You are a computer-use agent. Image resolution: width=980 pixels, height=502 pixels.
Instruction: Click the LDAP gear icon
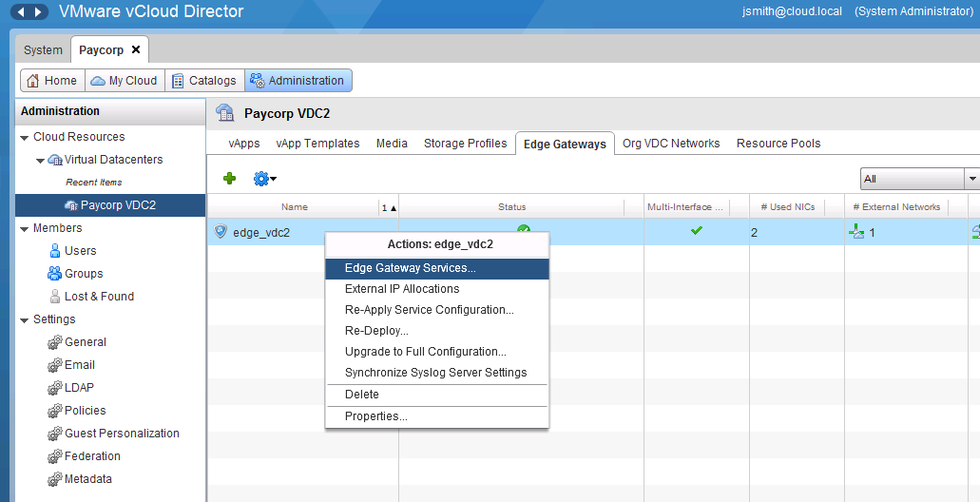(55, 388)
